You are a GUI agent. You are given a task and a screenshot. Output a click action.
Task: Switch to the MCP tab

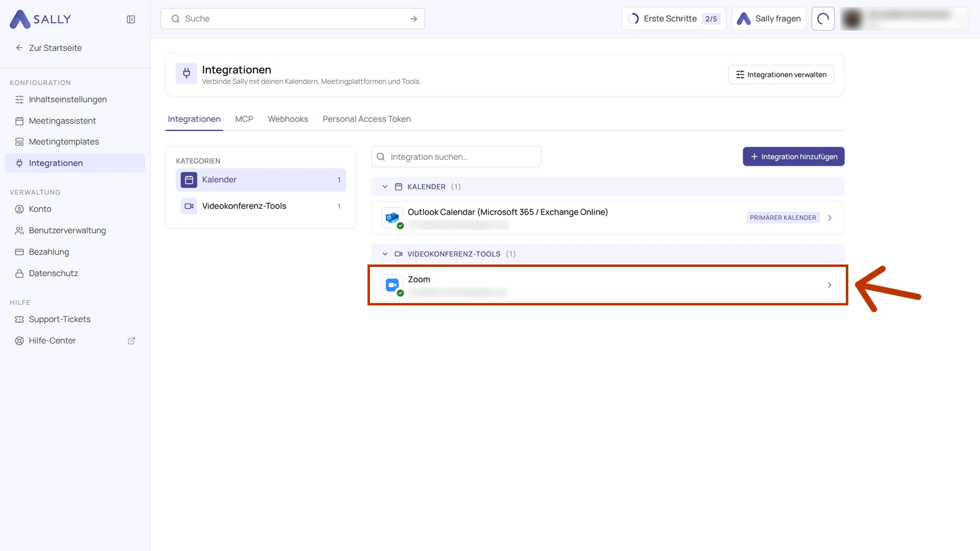coord(244,119)
